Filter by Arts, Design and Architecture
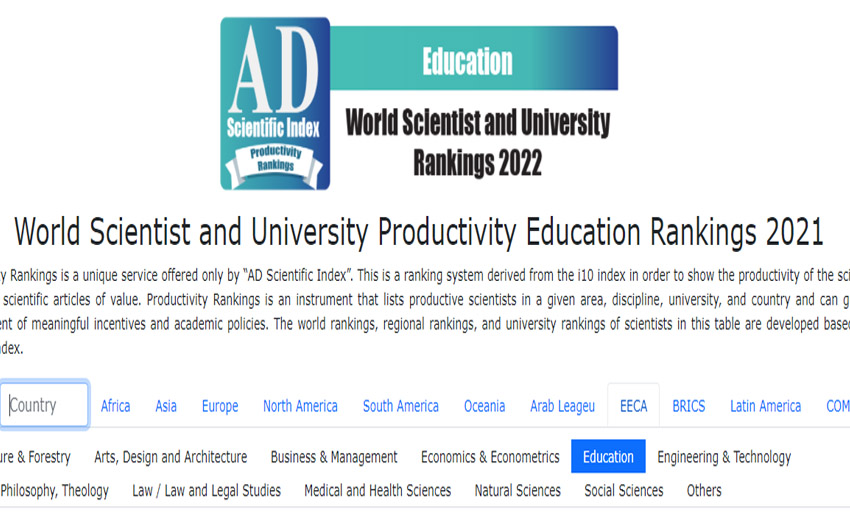This screenshot has width=850, height=520. click(170, 457)
